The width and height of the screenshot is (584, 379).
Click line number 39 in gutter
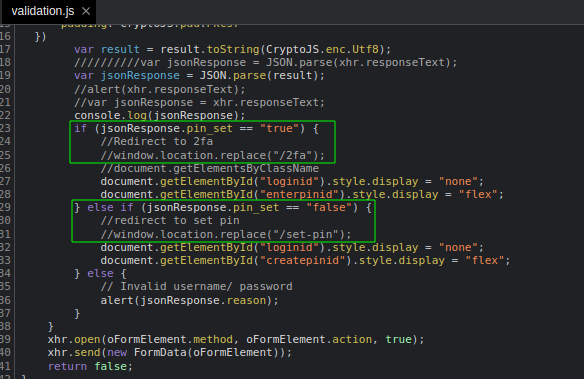coord(5,339)
